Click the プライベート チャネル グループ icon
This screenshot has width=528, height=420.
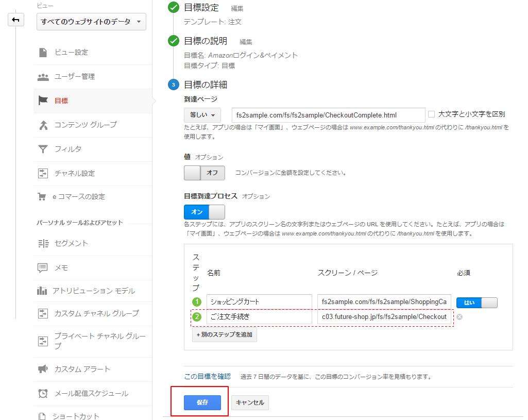click(43, 341)
